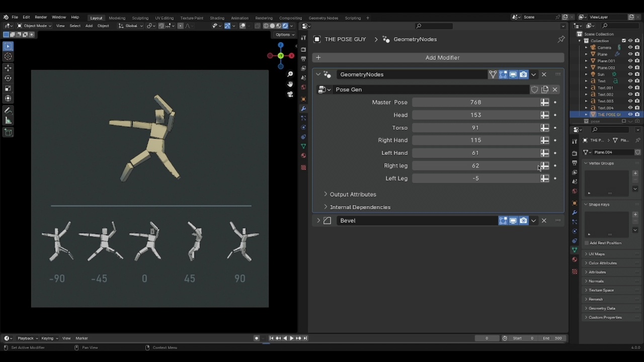This screenshot has width=644, height=362.
Task: Open the Object Mode dropdown
Action: point(33,26)
